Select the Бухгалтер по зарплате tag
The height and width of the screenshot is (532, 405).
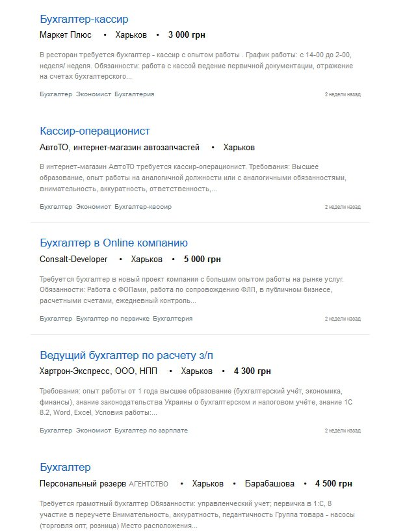click(x=151, y=431)
